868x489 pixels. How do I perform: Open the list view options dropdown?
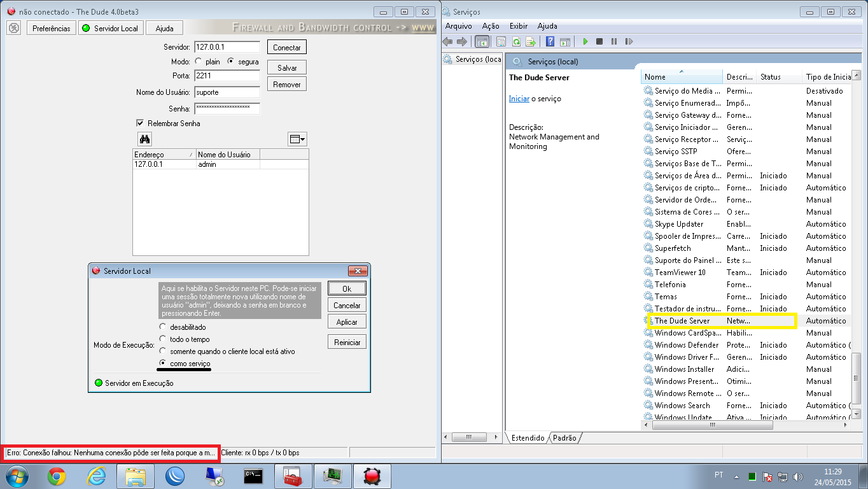point(297,139)
